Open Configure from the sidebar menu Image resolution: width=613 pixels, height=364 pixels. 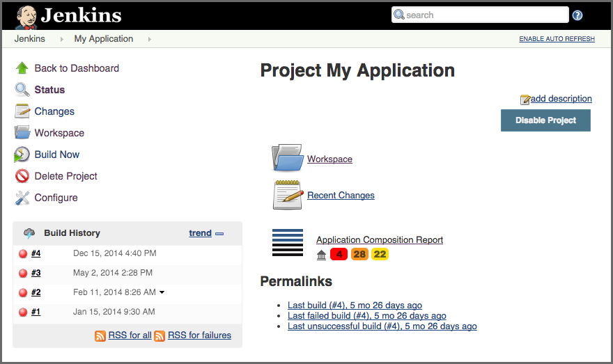tap(56, 198)
